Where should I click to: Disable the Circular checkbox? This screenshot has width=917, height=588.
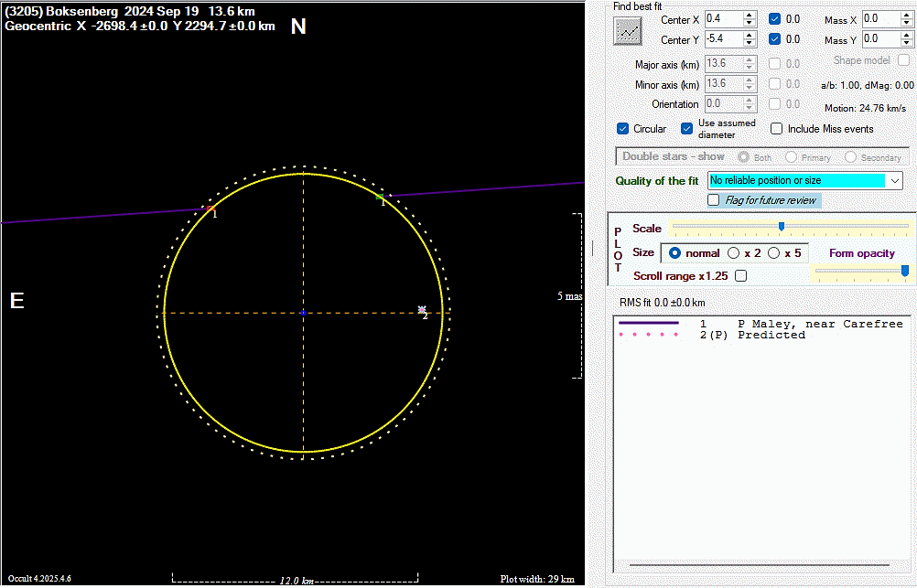point(623,129)
